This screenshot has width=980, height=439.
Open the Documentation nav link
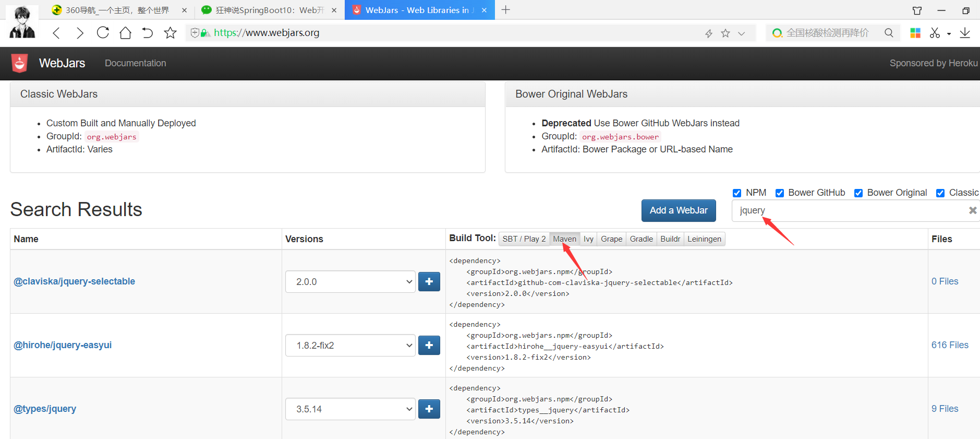(x=136, y=63)
